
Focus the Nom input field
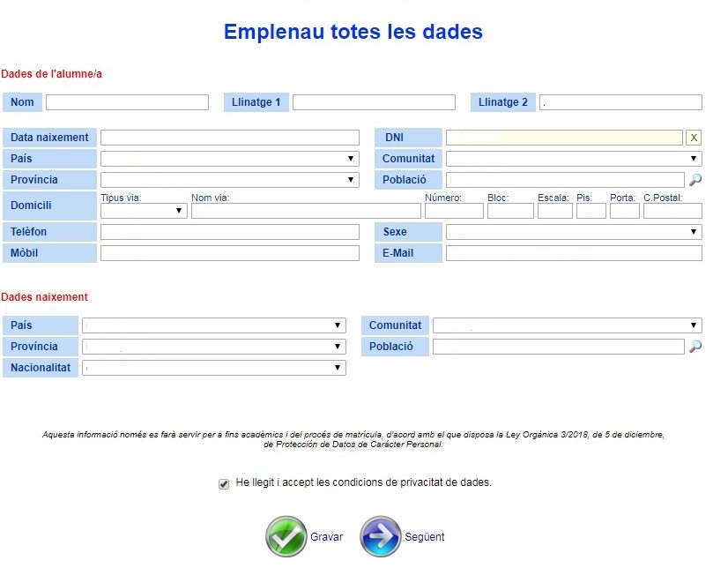[127, 102]
